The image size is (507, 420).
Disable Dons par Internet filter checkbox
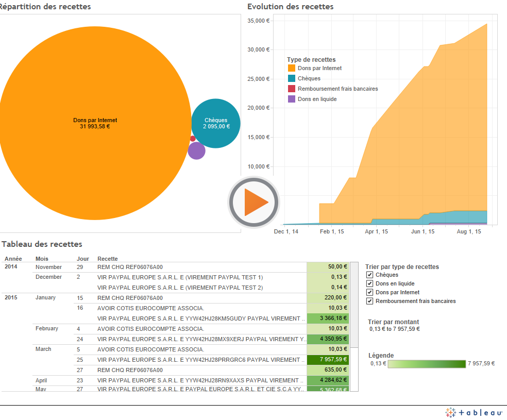[369, 292]
